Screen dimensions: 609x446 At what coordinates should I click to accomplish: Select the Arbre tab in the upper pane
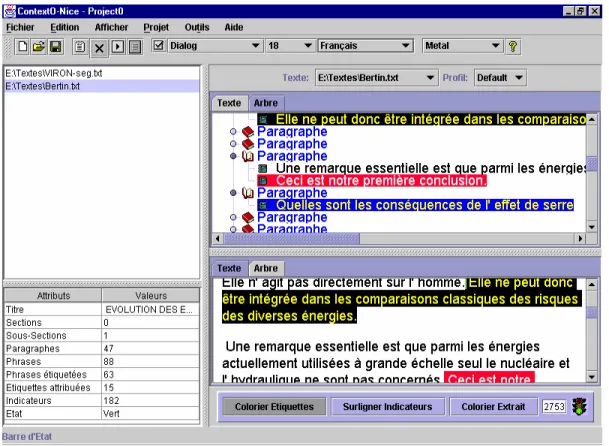266,103
